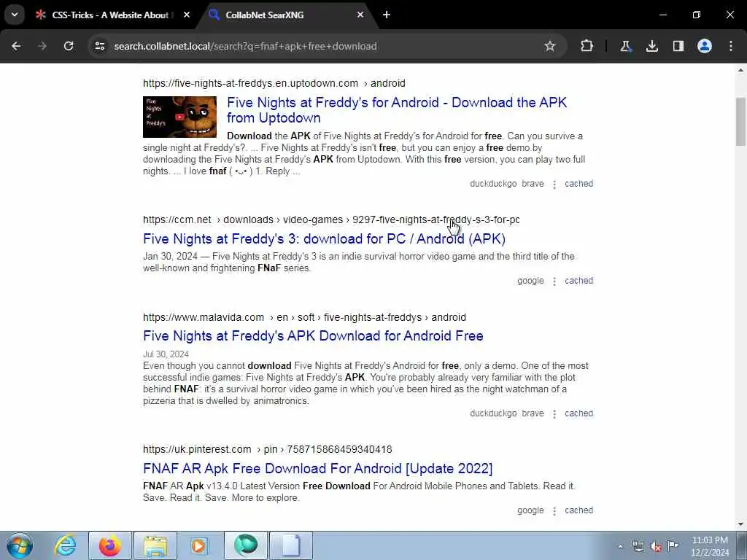This screenshot has height=560, width=747.
Task: Bookmark this page with the star icon
Action: (550, 46)
